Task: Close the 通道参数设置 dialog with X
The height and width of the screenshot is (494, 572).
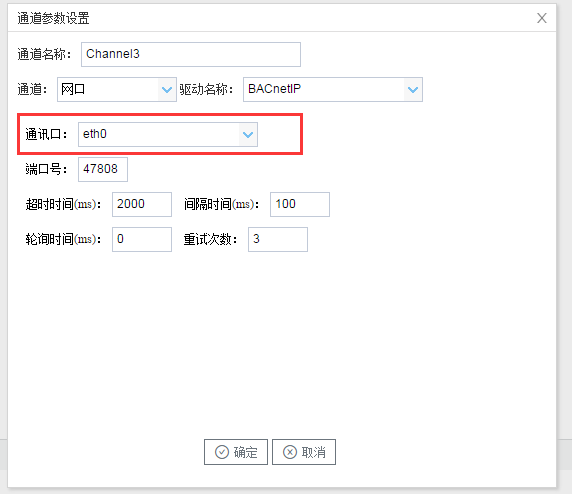Action: coord(542,18)
